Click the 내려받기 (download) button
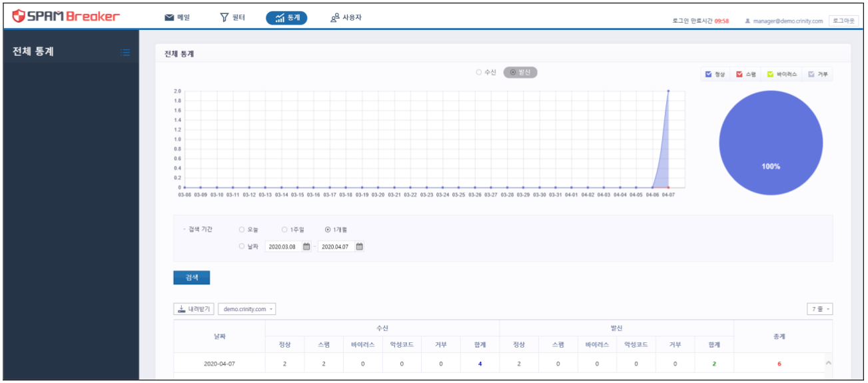The width and height of the screenshot is (868, 383). pyautogui.click(x=194, y=309)
